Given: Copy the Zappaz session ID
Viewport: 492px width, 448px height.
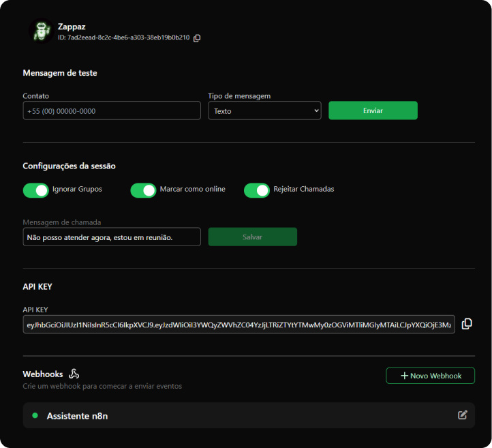Looking at the screenshot, I should 197,38.
